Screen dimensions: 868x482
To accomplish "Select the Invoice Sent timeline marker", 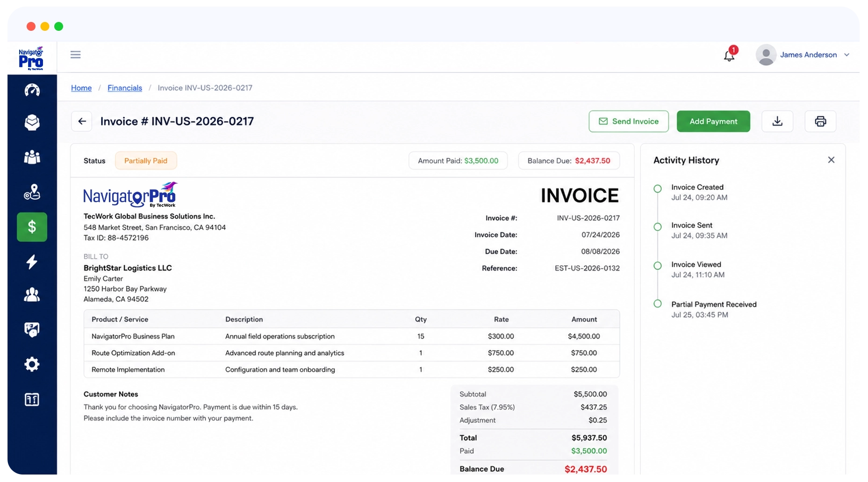I will pos(658,227).
